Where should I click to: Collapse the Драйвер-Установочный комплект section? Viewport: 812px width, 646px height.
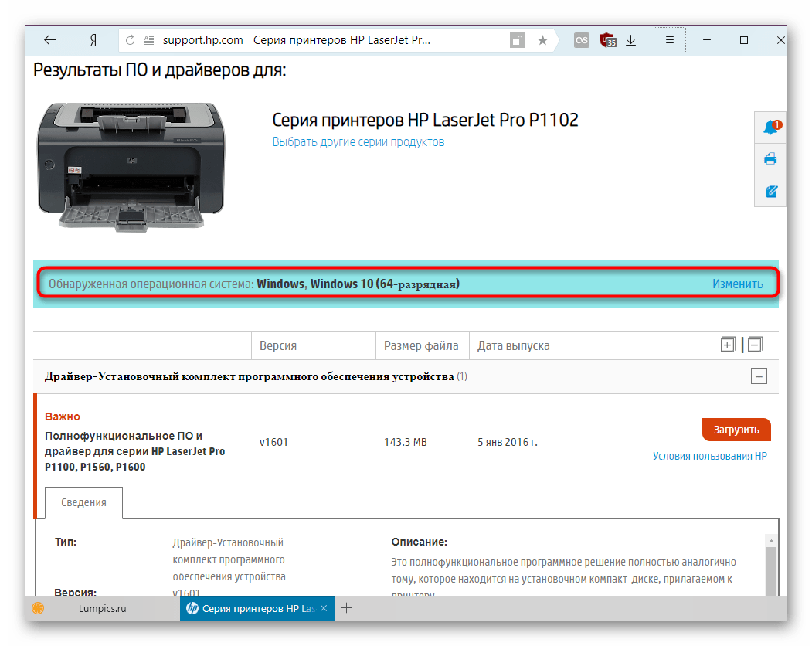click(759, 376)
